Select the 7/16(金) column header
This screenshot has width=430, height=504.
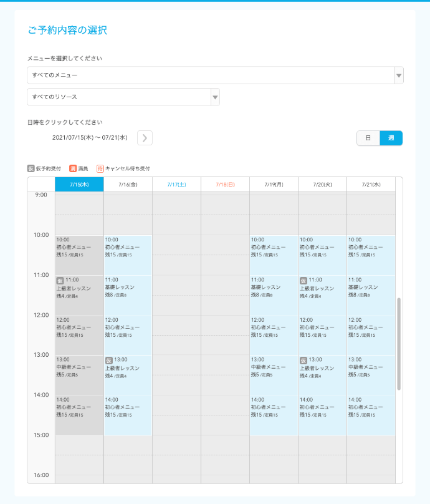point(128,185)
